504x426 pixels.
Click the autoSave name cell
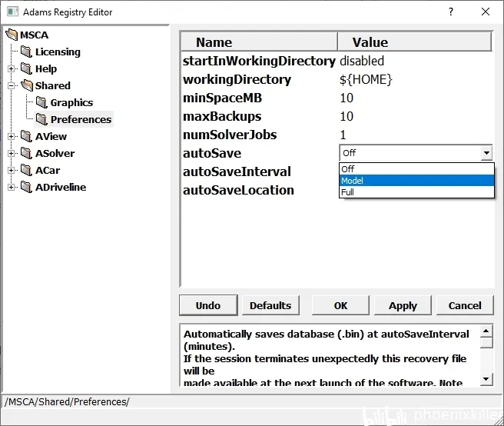tap(212, 153)
